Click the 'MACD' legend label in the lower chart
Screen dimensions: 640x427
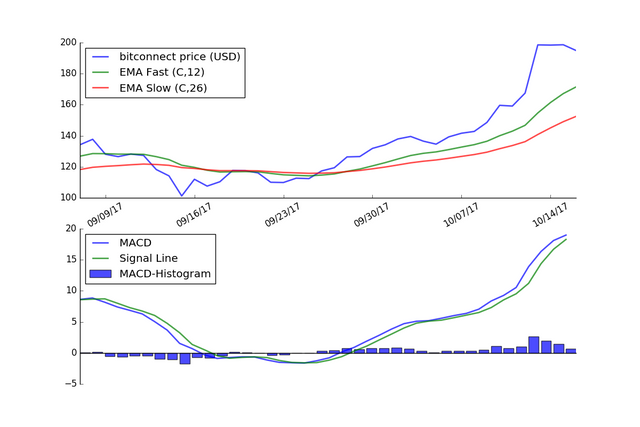coord(135,243)
